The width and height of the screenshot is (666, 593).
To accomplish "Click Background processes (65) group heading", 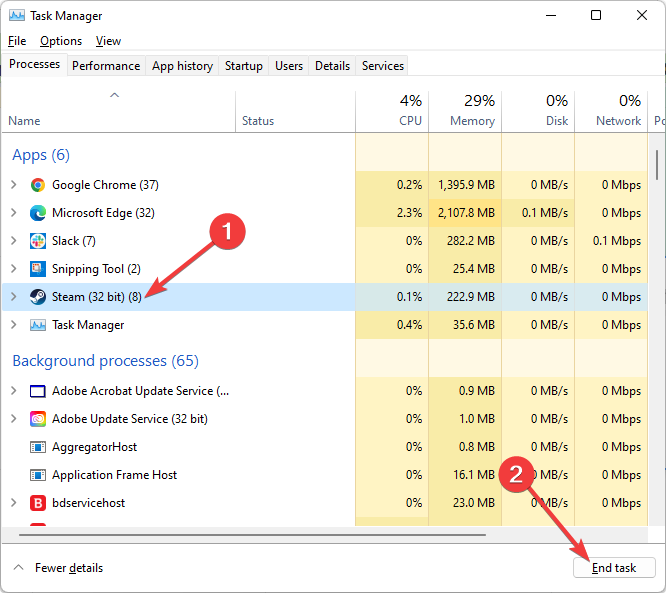I will 105,361.
